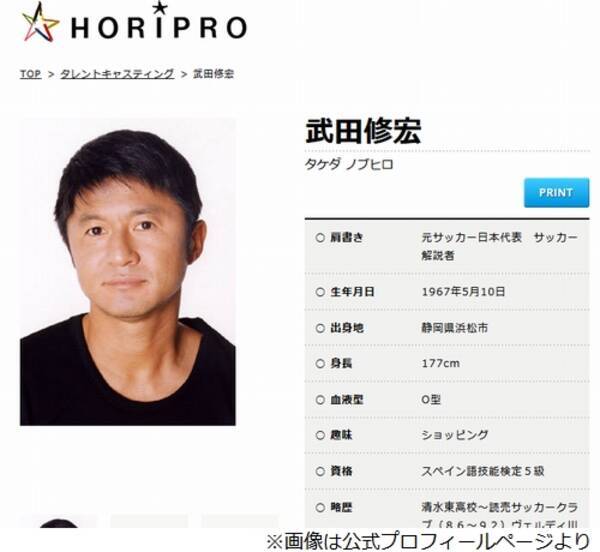
Task: Click the circle bullet beside 血液型
Action: tap(320, 400)
